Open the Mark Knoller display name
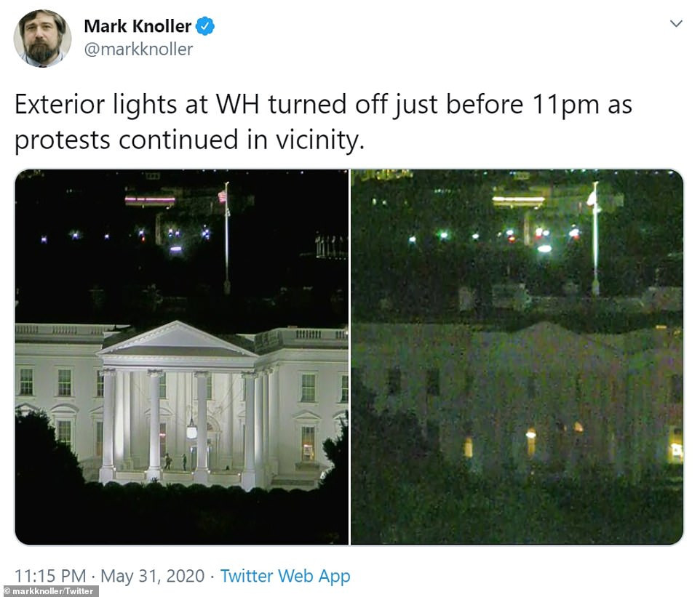 point(138,26)
